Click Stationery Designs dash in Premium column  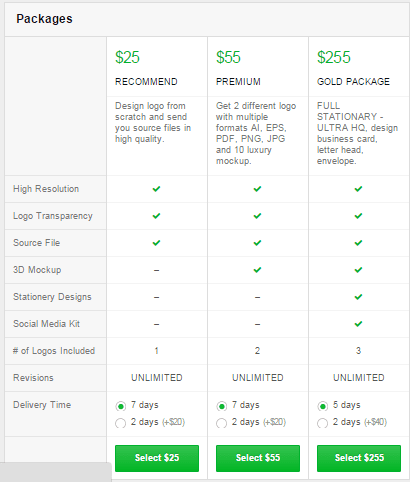point(257,297)
